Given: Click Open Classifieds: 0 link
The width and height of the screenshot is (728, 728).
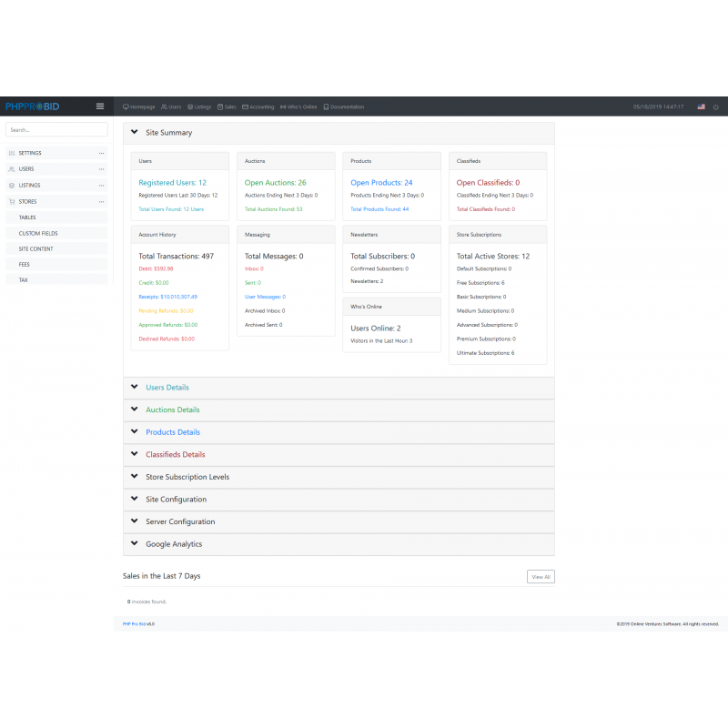Looking at the screenshot, I should click(488, 183).
